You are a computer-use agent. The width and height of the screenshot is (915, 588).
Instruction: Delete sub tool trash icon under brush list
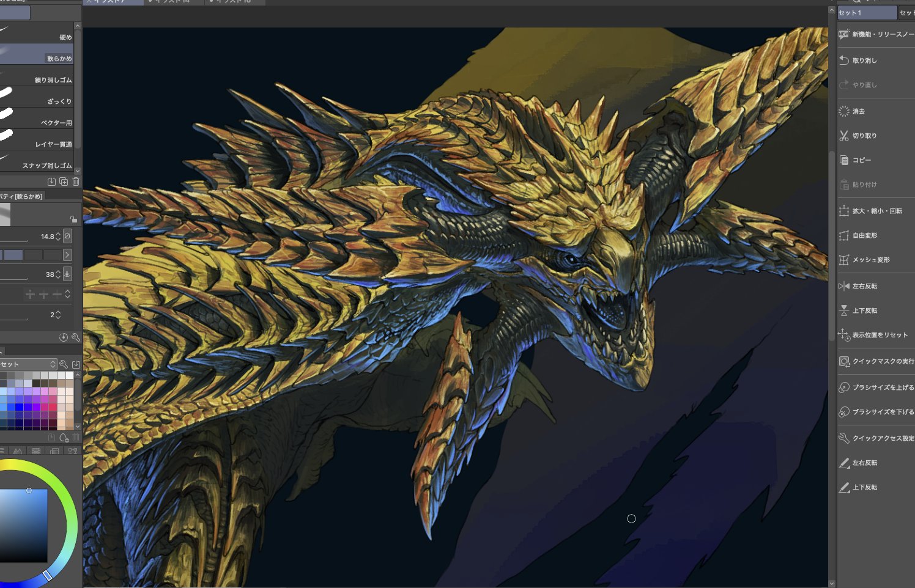pos(76,182)
